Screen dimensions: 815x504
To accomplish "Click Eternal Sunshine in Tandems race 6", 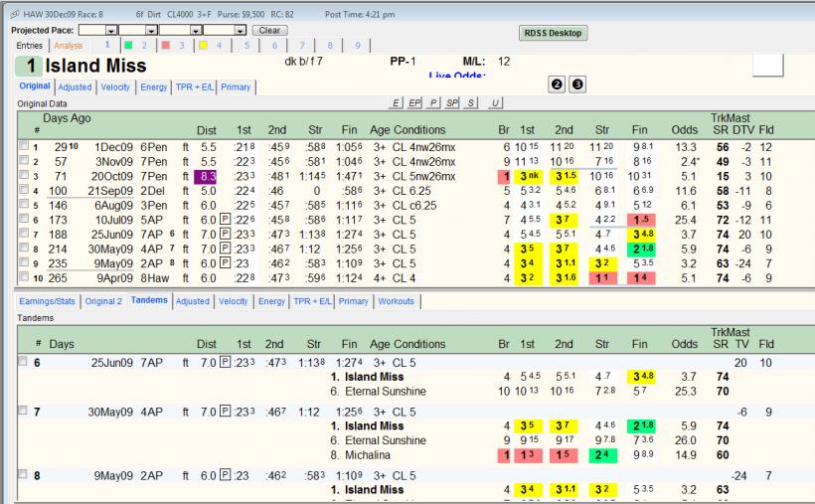I will point(386,391).
